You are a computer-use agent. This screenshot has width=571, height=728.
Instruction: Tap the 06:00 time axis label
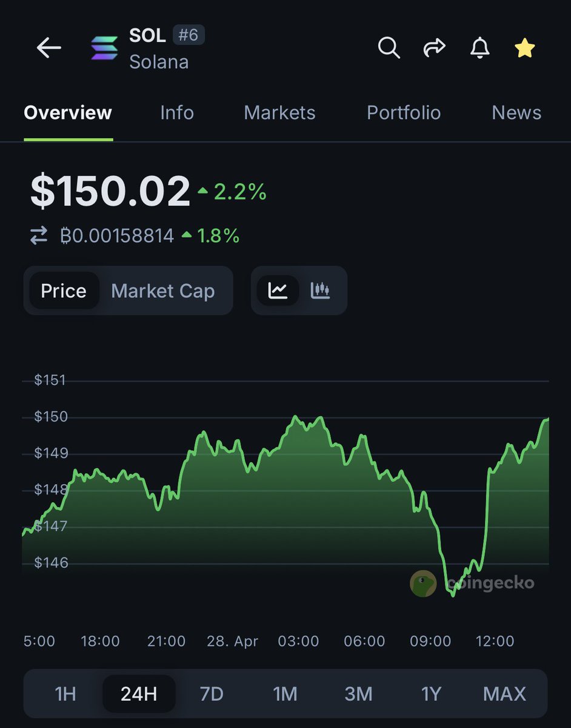(364, 641)
